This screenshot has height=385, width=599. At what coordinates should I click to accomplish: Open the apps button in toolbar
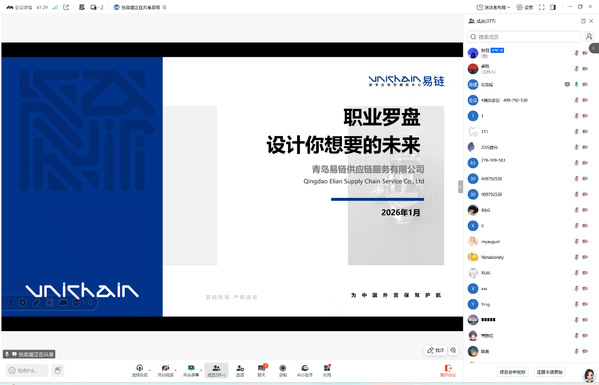(x=327, y=370)
